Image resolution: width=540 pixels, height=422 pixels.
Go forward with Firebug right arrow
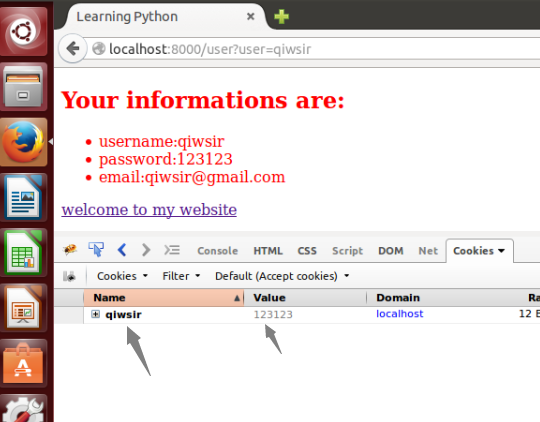(x=146, y=250)
